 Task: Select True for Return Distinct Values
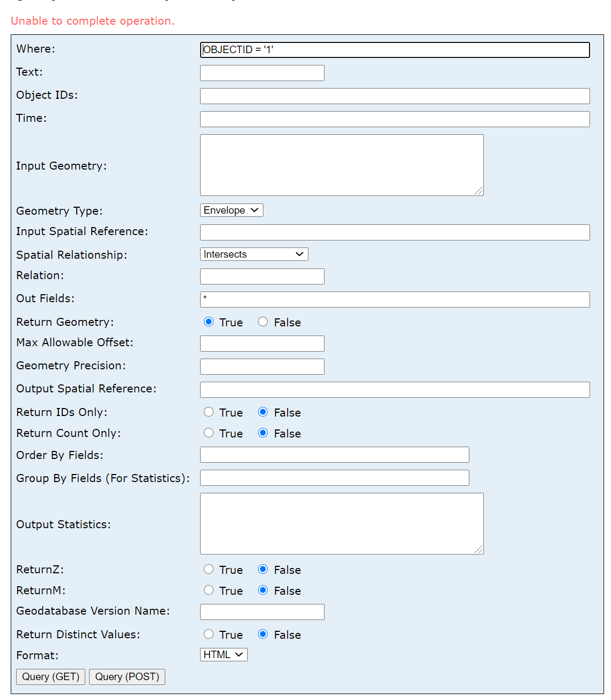[209, 634]
